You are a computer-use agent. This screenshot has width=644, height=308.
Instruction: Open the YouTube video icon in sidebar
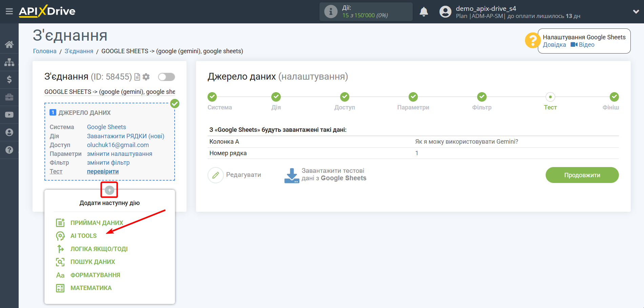tap(9, 115)
